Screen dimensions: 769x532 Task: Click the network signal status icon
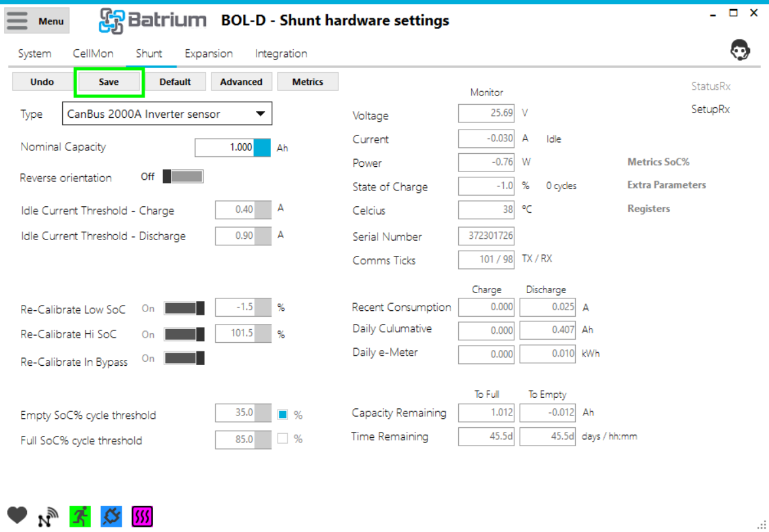point(48,517)
